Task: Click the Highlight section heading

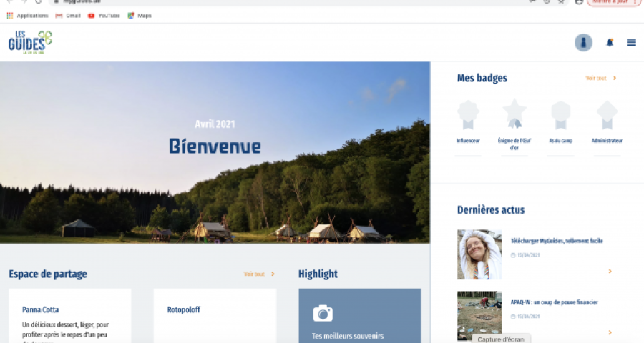Action: 318,274
